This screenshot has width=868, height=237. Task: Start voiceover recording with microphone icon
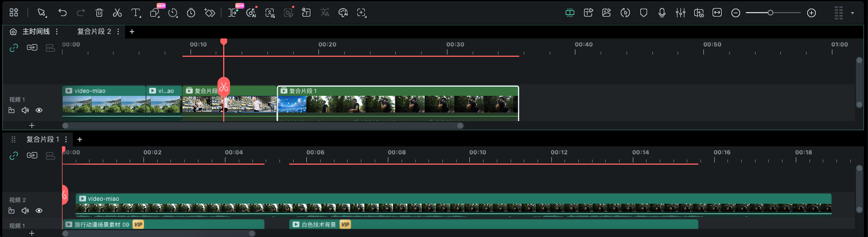[662, 13]
